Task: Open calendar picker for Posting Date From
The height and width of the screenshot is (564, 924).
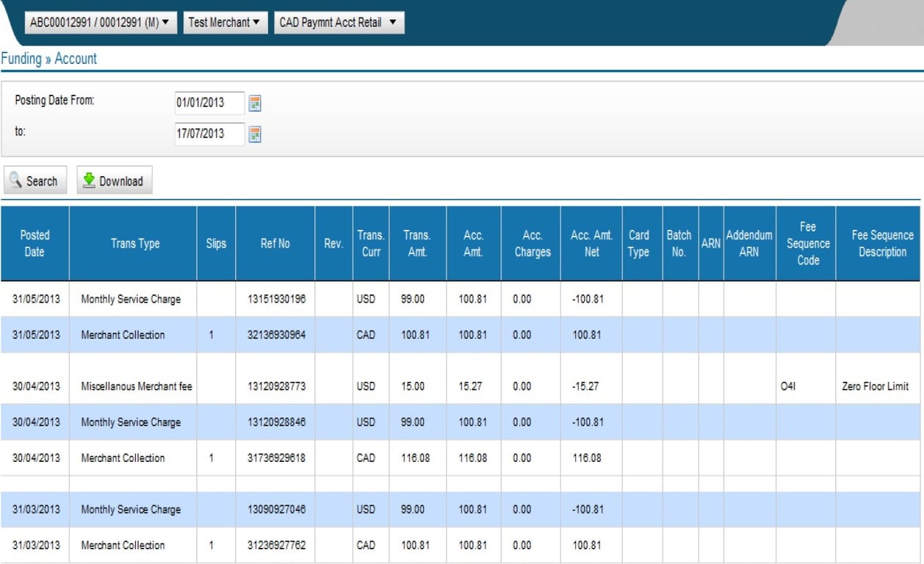Action: coord(255,104)
